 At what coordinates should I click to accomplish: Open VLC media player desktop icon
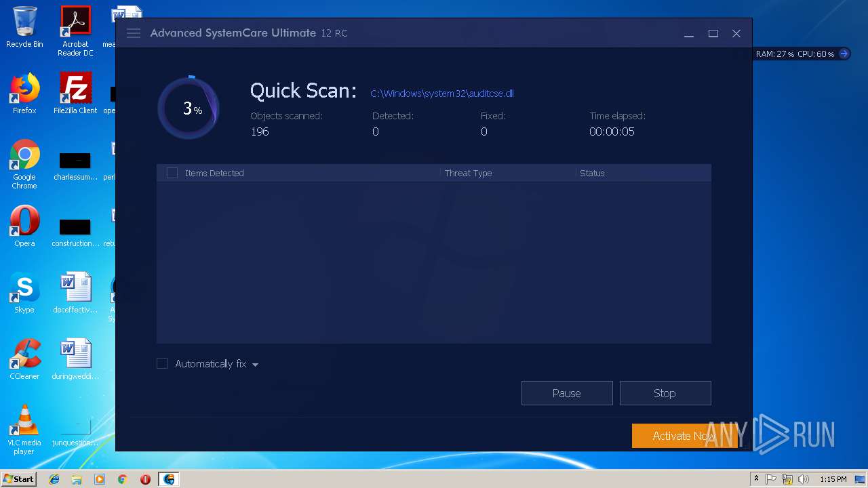pyautogui.click(x=24, y=430)
